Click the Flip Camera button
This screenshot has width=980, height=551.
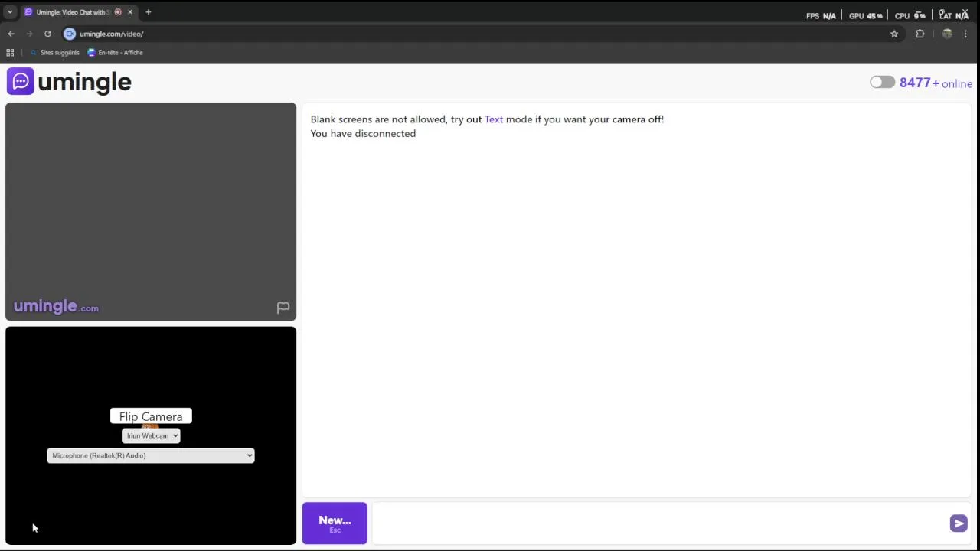[151, 416]
